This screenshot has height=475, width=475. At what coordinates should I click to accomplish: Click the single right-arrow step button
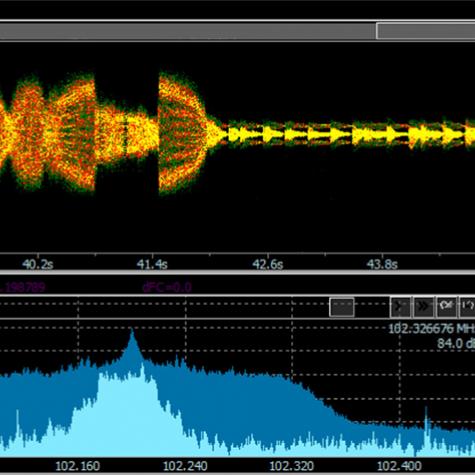(400, 306)
